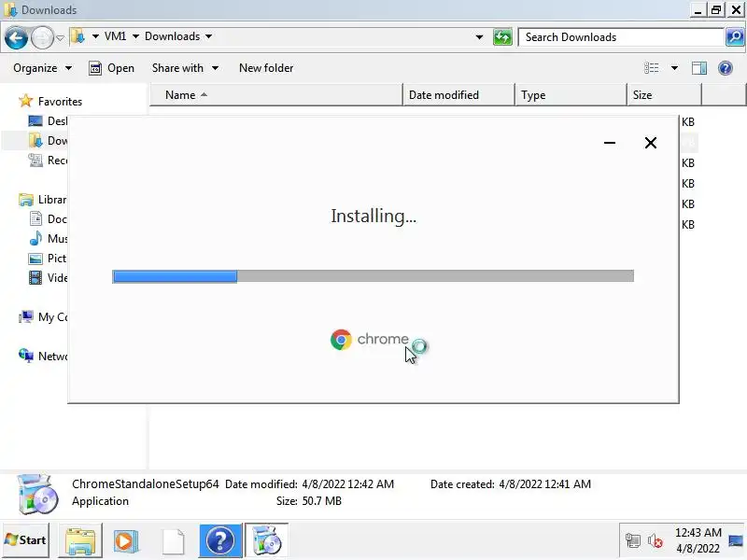Change your view using the view icon

[651, 68]
